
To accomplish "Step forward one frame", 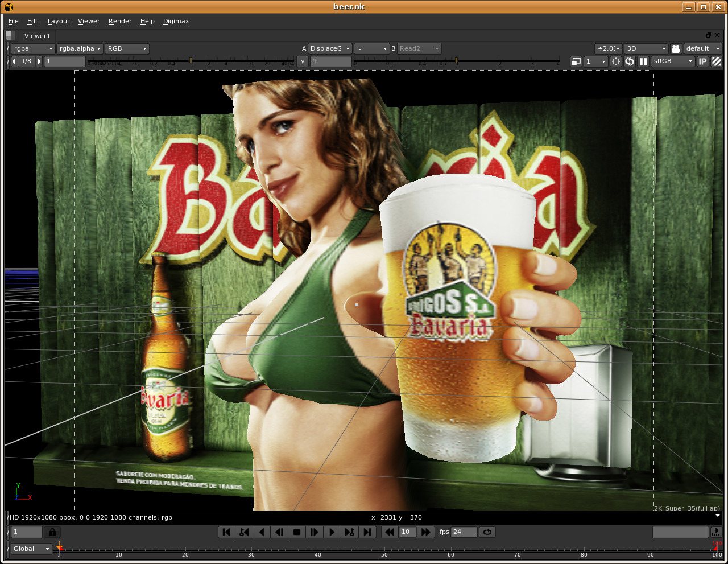I will tap(315, 532).
